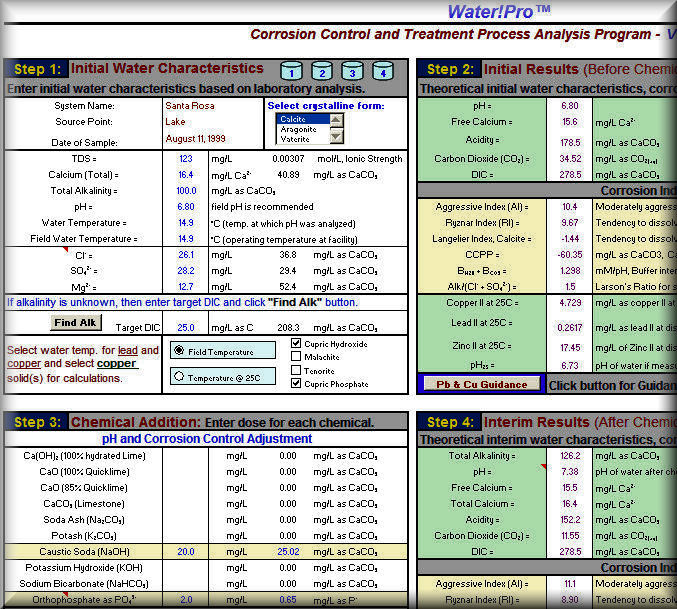This screenshot has width=677, height=609.
Task: Pick Vaterite in crystalline form list
Action: (x=303, y=139)
